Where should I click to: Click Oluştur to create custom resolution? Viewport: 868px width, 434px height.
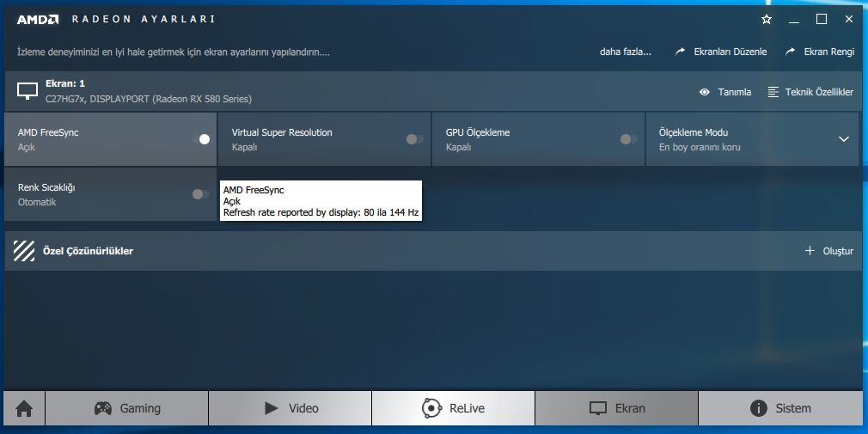click(838, 251)
